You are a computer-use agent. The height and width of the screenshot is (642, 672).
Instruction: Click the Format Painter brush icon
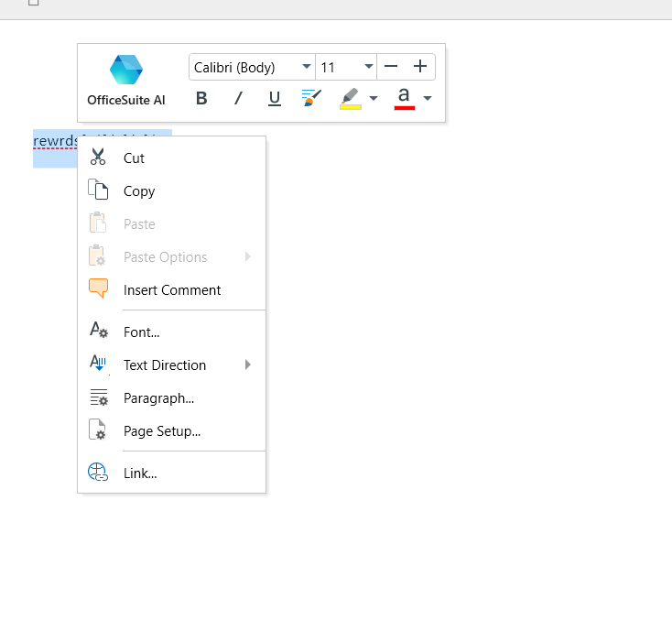[x=312, y=98]
